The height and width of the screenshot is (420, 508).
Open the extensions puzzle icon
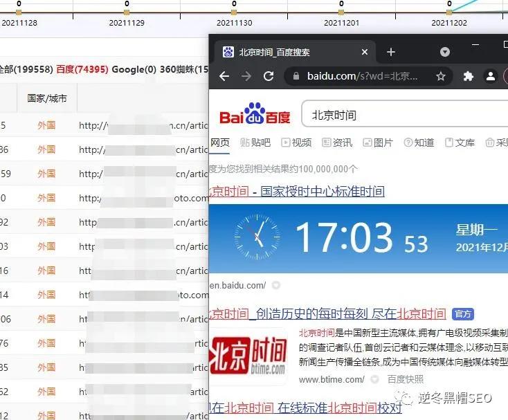[468, 76]
